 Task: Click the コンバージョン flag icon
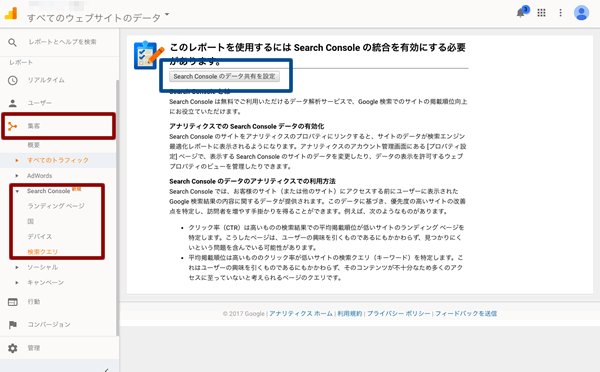[13, 325]
